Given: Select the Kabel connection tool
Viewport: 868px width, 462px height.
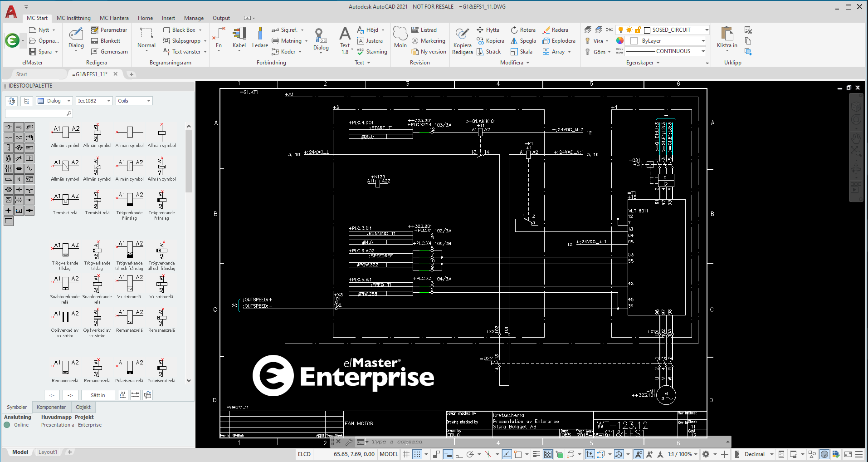Looking at the screenshot, I should pyautogui.click(x=239, y=38).
